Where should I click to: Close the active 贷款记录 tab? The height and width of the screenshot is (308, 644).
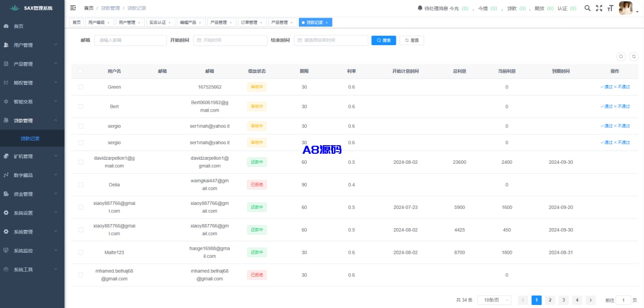click(327, 23)
